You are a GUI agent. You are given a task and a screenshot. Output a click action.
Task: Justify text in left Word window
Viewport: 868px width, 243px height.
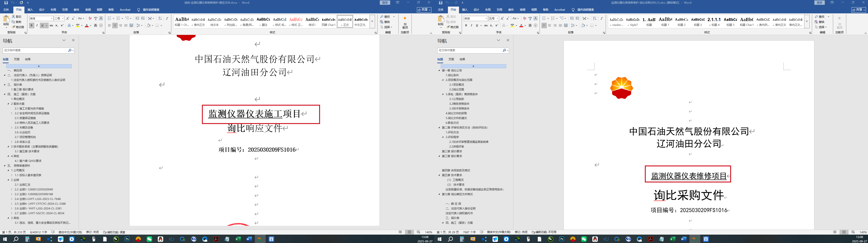click(126, 25)
